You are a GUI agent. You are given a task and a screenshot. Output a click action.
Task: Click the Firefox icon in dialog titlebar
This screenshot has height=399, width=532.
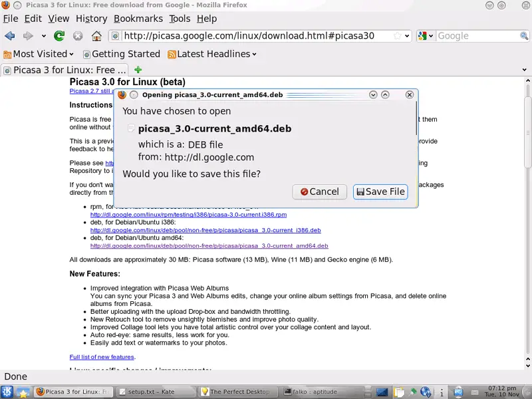122,94
